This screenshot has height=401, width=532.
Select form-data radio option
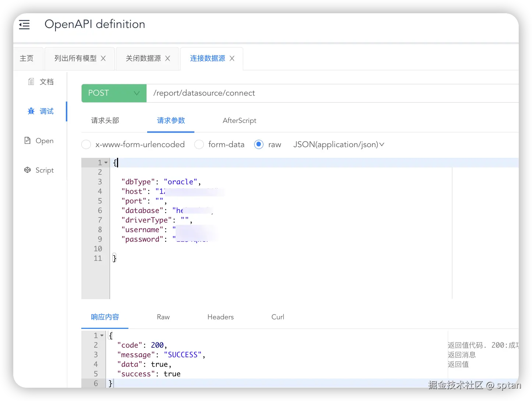coord(199,145)
